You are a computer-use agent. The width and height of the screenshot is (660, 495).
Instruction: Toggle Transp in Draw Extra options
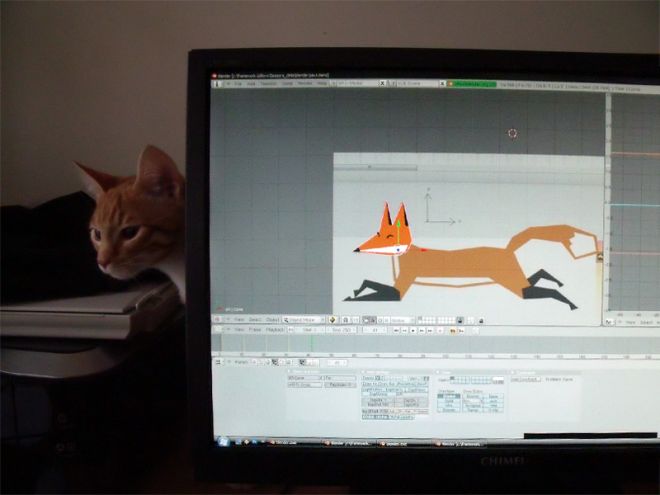pos(474,410)
